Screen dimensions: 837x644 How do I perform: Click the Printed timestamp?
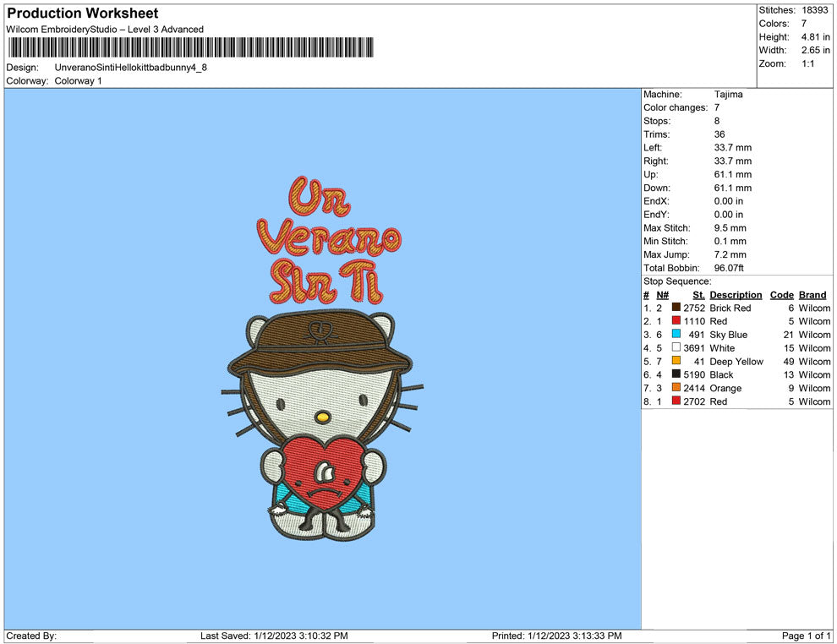click(557, 636)
